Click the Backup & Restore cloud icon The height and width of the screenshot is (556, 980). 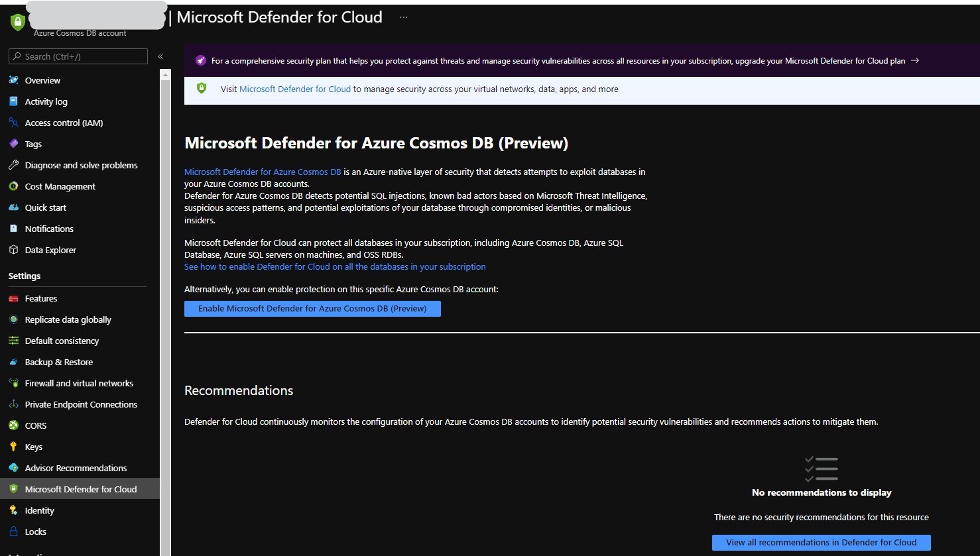(13, 362)
